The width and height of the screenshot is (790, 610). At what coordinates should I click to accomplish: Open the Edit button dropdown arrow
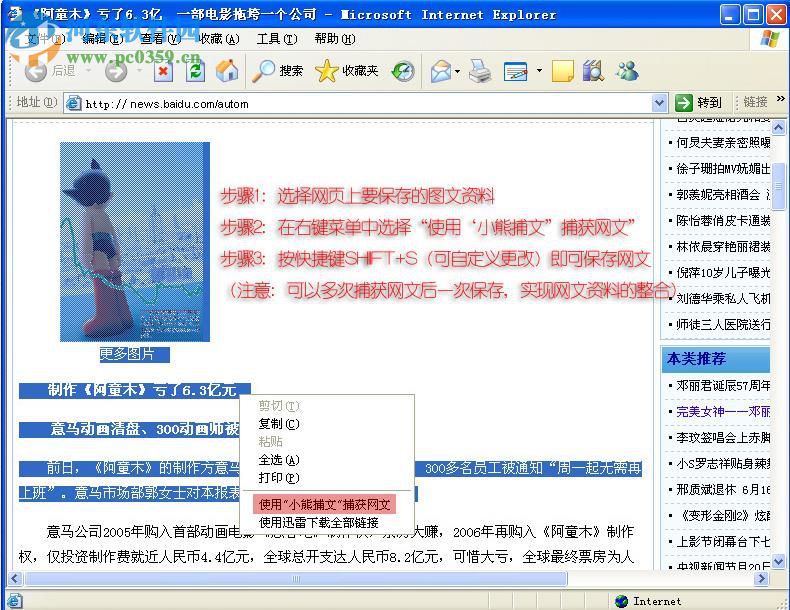(x=539, y=71)
